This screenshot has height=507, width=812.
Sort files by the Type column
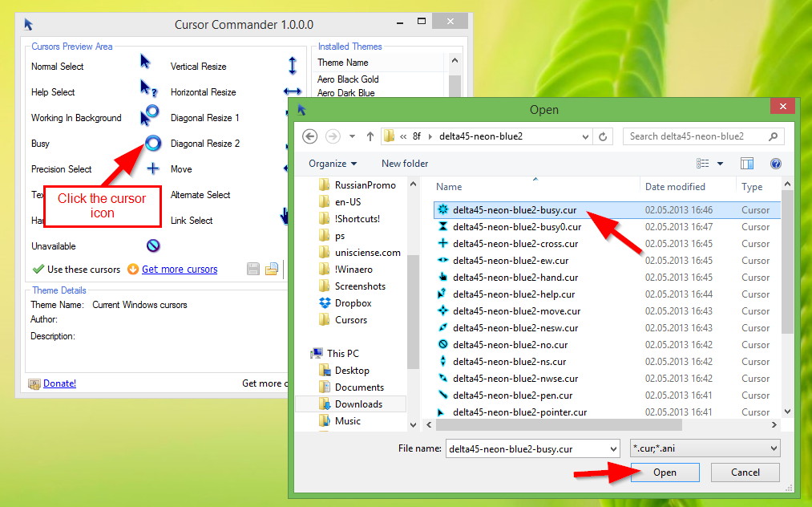(x=758, y=187)
